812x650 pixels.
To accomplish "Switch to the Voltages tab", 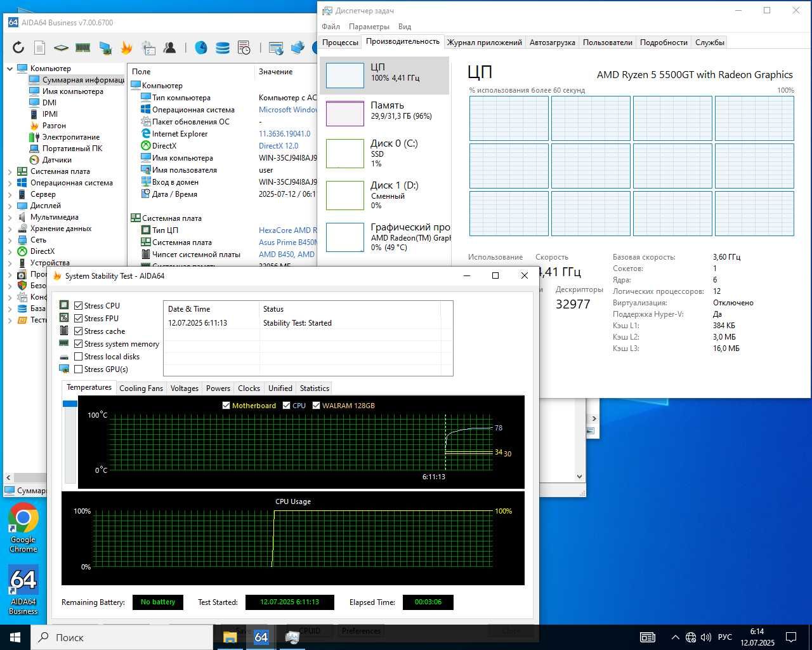I will click(x=185, y=388).
